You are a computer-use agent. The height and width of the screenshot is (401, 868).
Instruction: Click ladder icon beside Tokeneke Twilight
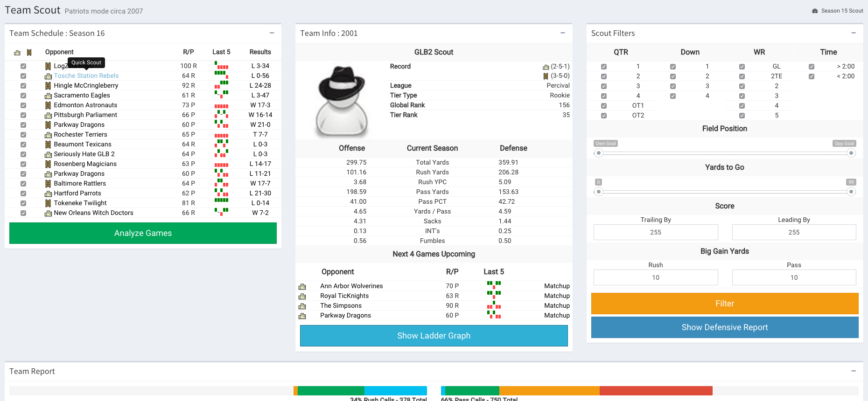pyautogui.click(x=48, y=203)
